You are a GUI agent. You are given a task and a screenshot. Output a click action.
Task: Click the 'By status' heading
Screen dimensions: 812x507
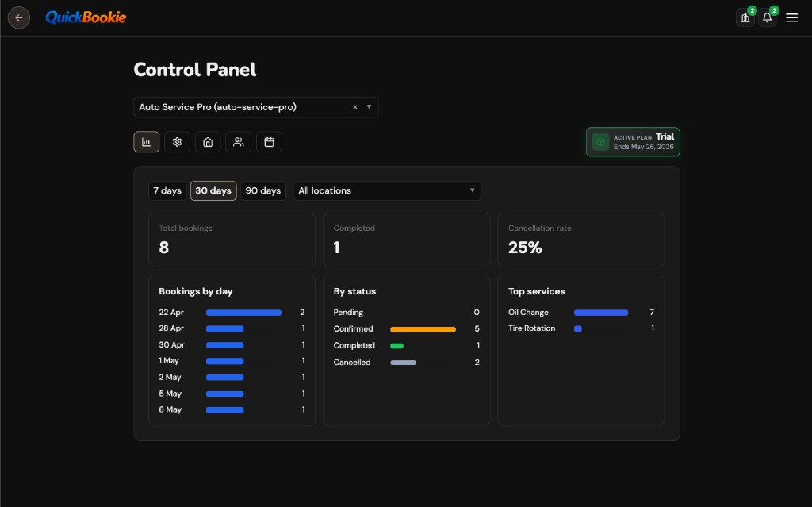(354, 291)
